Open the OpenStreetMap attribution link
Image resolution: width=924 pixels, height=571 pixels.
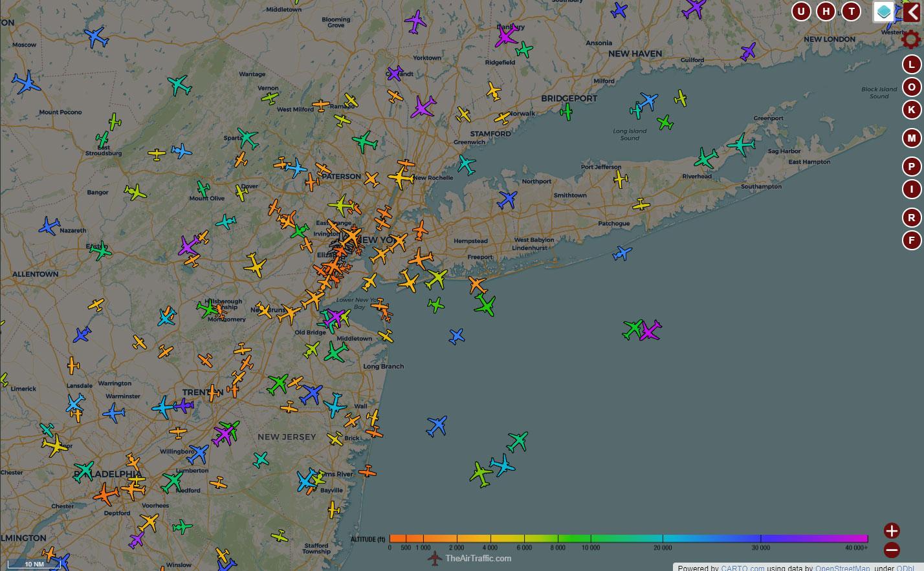point(842,568)
